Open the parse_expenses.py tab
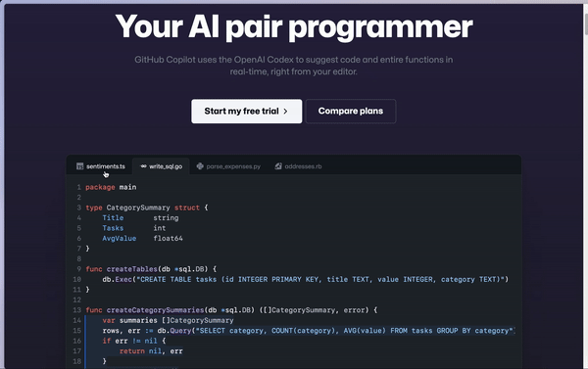Viewport: 588px width, 369px height. click(x=228, y=166)
